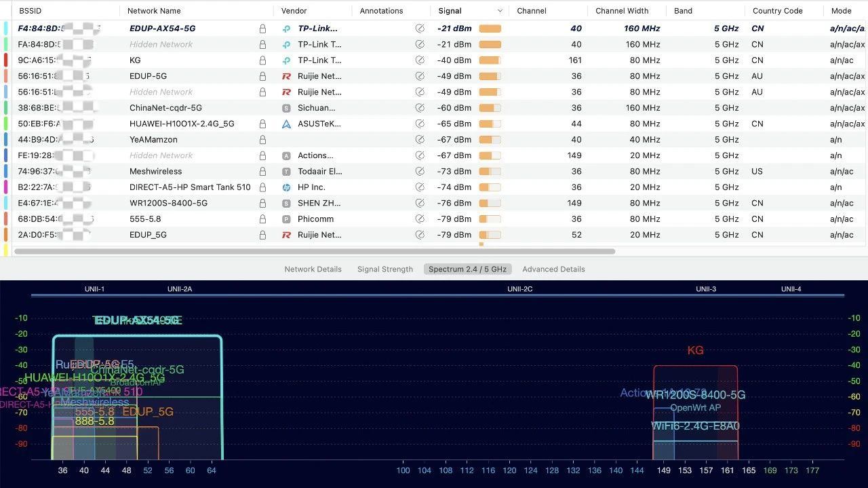This screenshot has height=488, width=868.
Task: Select the WR1200S-8400-5G network row
Action: (168, 204)
